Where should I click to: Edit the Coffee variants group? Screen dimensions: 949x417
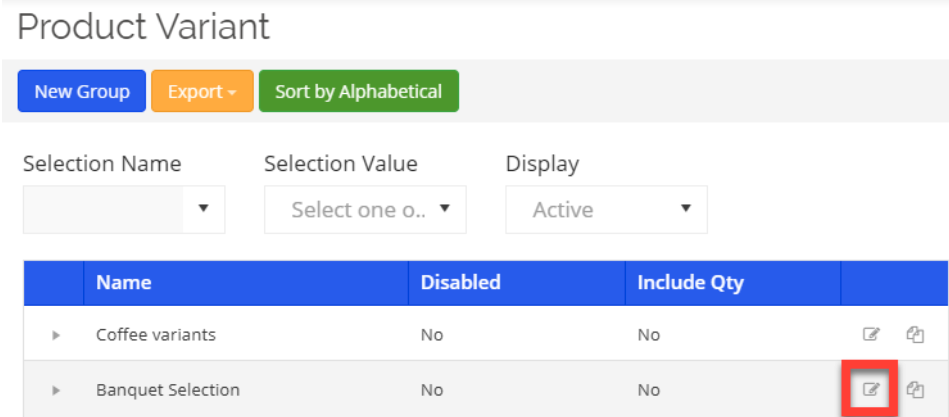click(x=871, y=335)
